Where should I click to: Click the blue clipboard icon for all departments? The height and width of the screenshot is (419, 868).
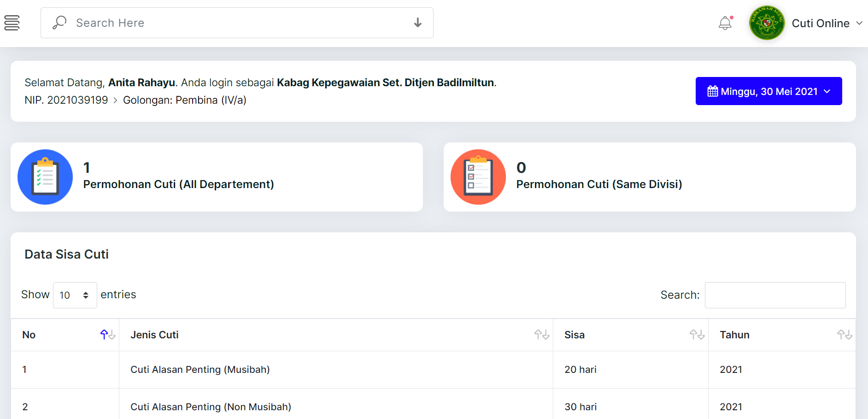(45, 177)
